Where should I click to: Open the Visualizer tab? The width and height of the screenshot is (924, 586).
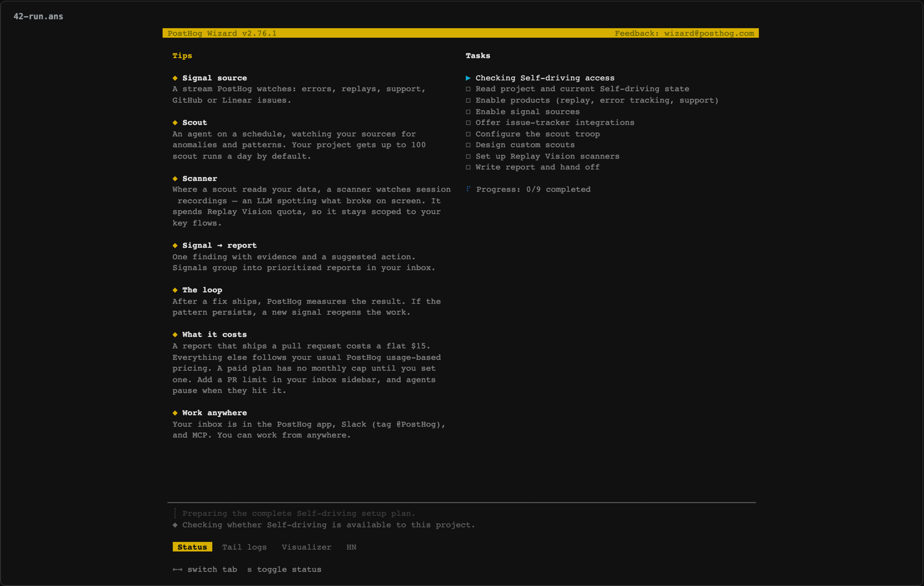coord(307,547)
